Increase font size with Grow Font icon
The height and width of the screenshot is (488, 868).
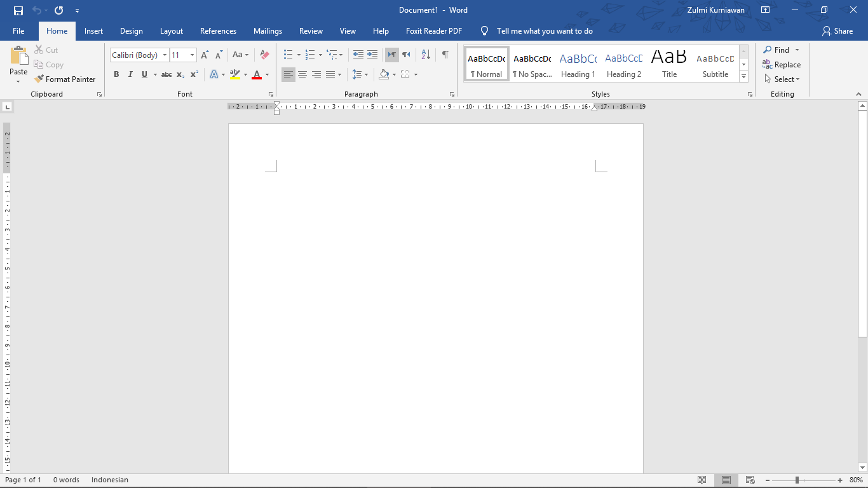point(205,55)
